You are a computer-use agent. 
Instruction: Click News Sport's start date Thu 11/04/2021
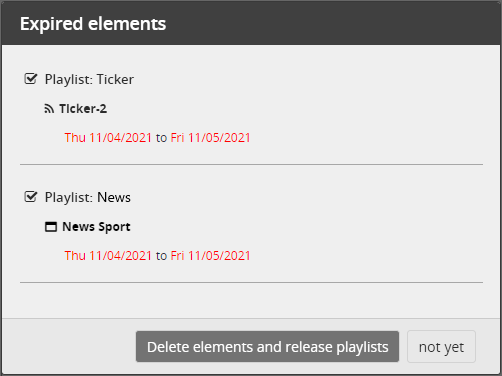(108, 256)
